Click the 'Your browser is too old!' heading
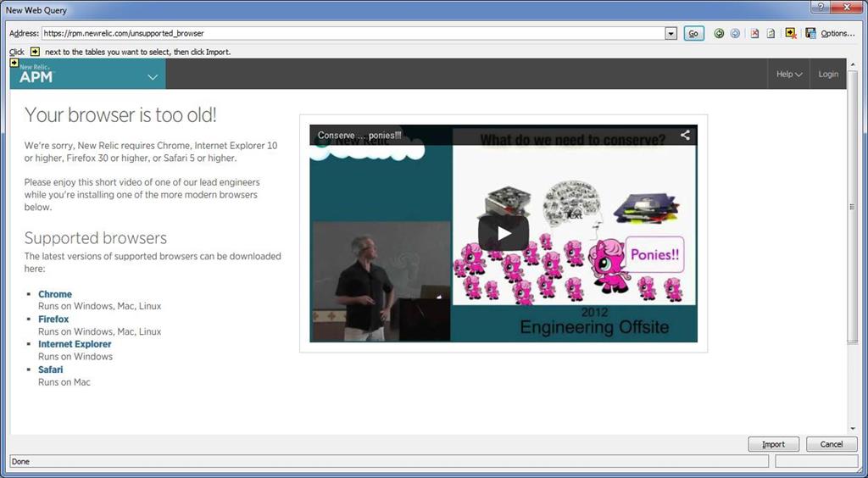Viewport: 868px width, 478px height. [x=120, y=115]
